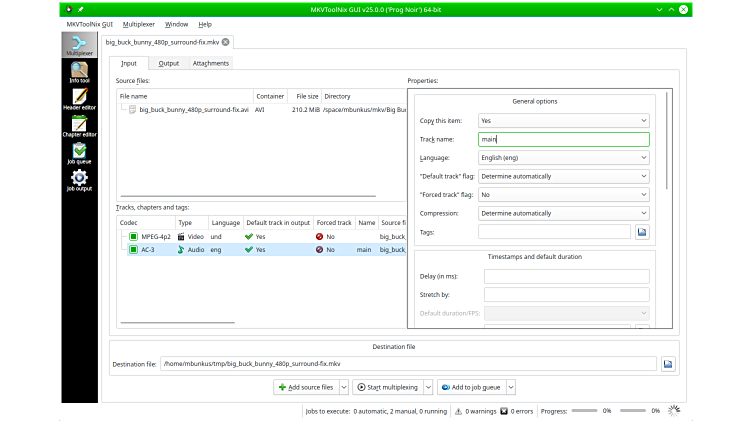Click the Tags file browse icon
This screenshot has height=423, width=752.
coord(642,232)
